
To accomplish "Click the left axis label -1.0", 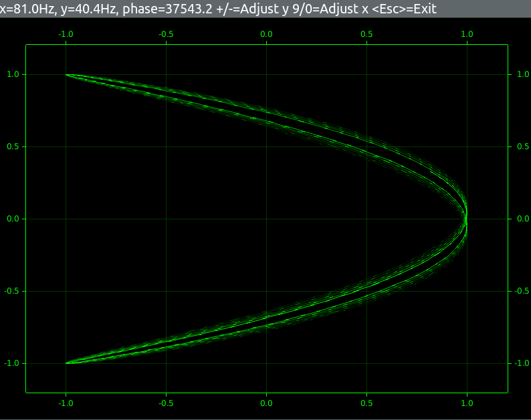I will point(11,363).
